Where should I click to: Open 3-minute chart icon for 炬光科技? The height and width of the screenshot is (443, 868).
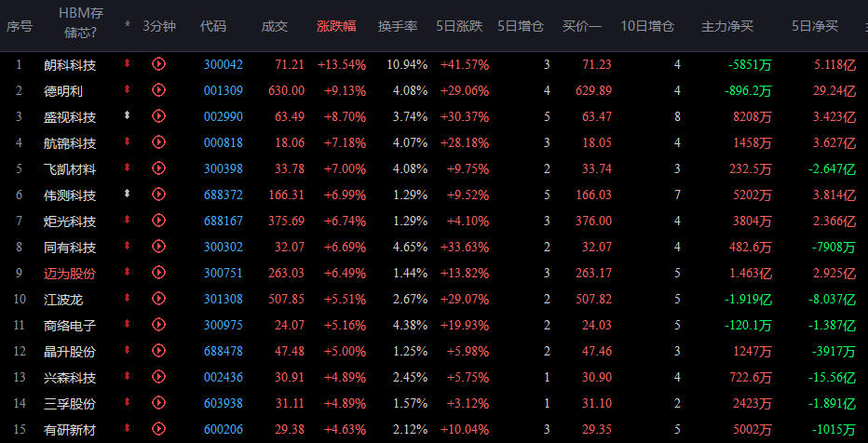[159, 221]
